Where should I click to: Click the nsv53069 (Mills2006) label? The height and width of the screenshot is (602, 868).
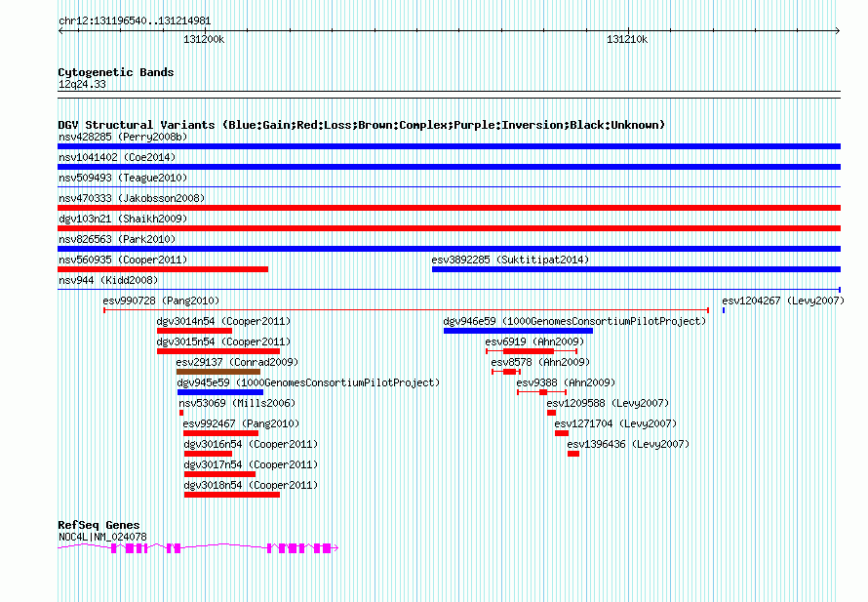237,403
